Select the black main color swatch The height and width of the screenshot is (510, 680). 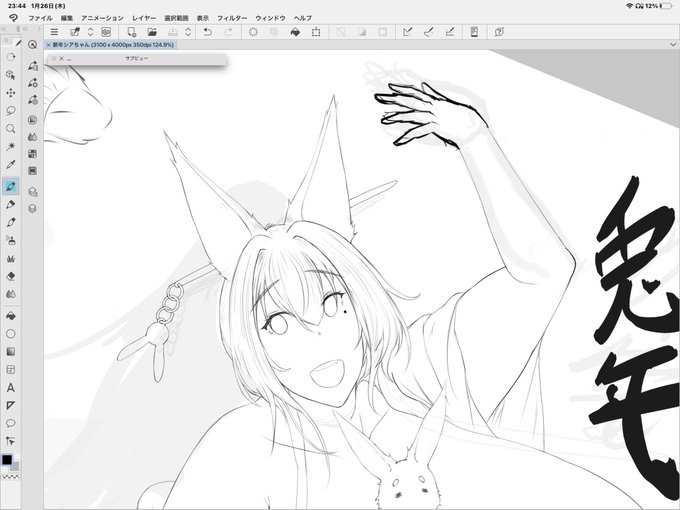[7, 460]
